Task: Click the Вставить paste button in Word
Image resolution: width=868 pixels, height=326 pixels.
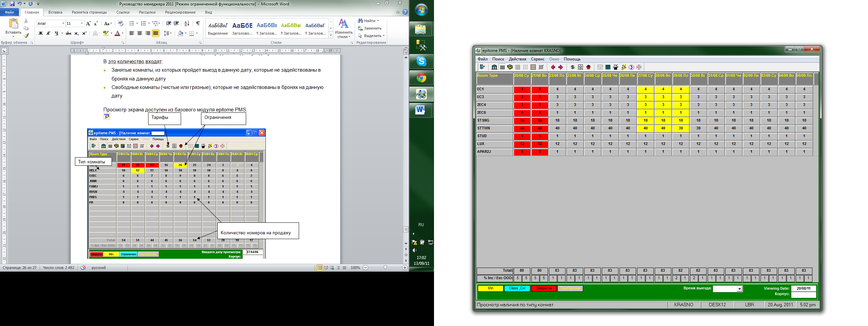Action: point(13,27)
